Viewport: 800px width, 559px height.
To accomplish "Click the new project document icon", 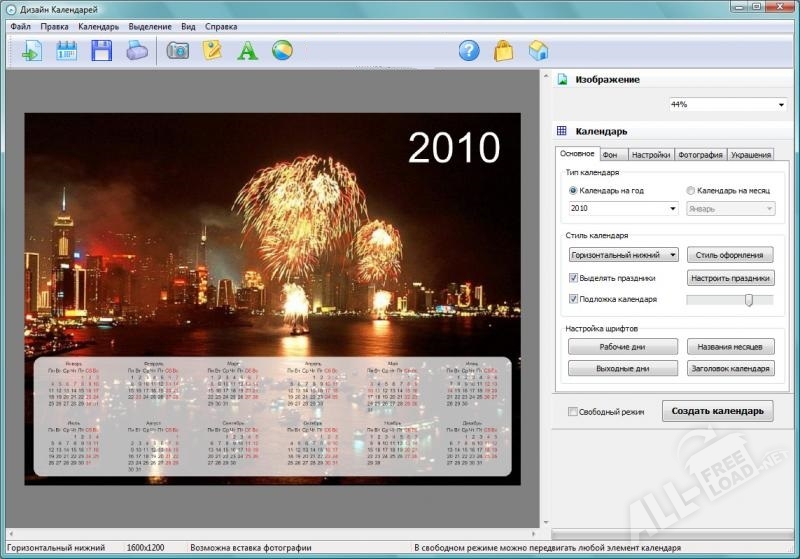I will (31, 51).
